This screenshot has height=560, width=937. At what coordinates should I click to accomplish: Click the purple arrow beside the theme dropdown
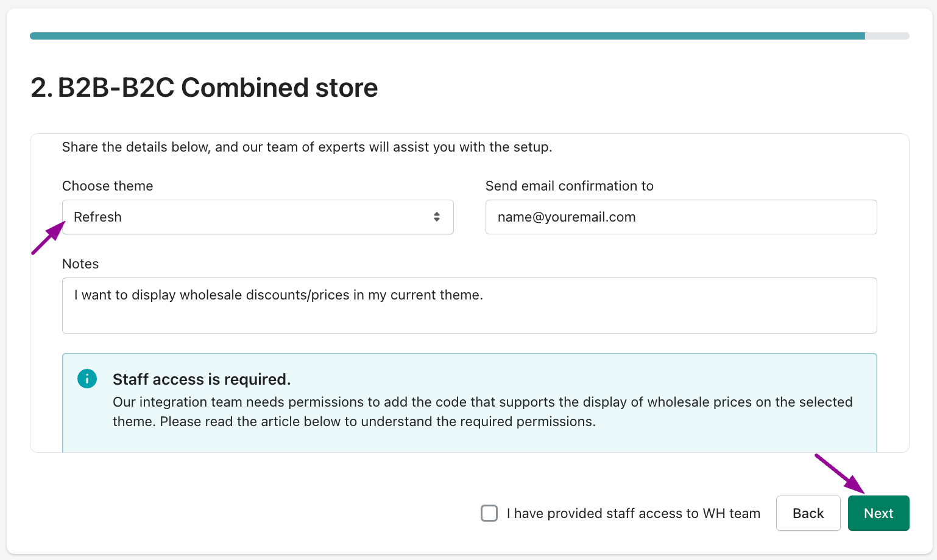48,238
